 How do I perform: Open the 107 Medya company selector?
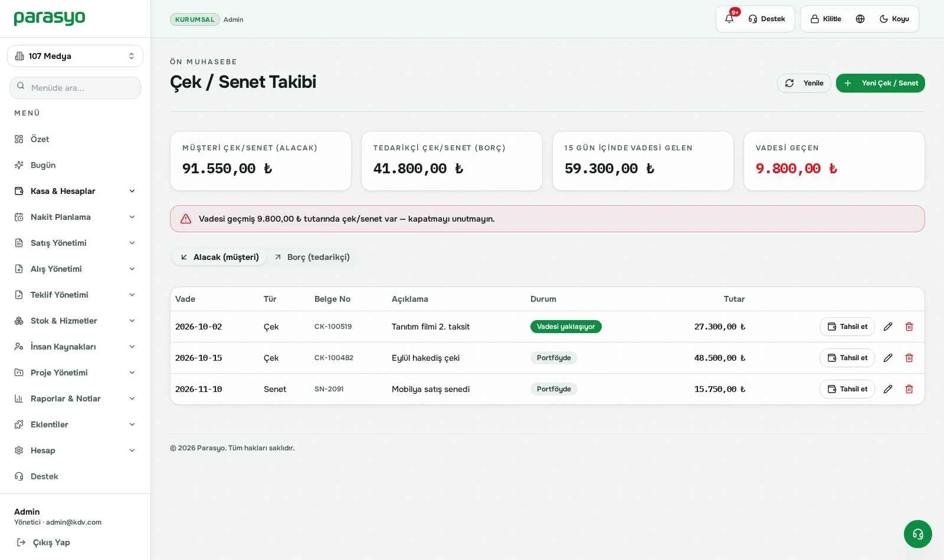pos(76,56)
